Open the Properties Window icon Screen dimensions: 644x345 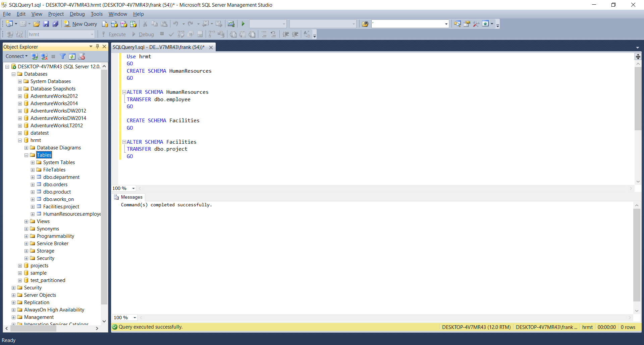click(x=467, y=24)
